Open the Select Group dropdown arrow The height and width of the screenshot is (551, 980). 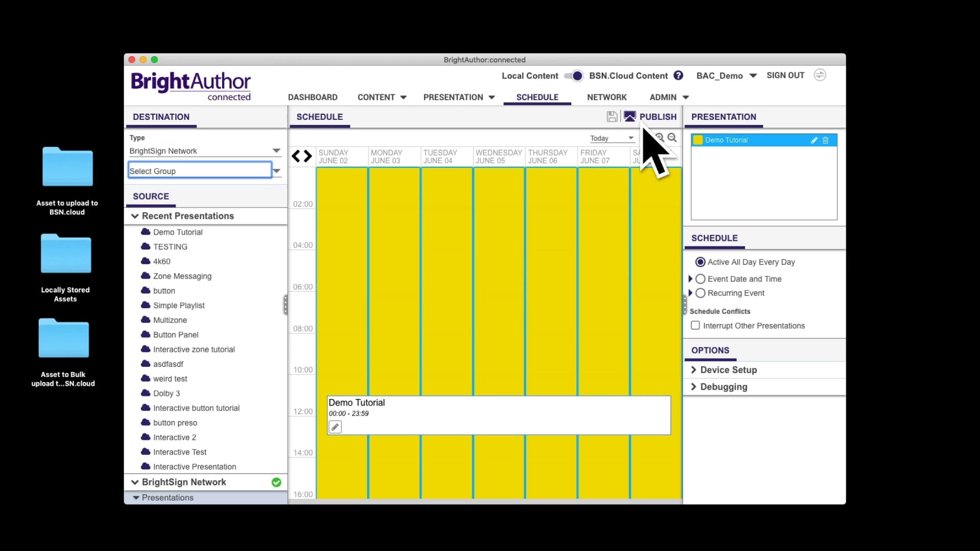pos(277,171)
